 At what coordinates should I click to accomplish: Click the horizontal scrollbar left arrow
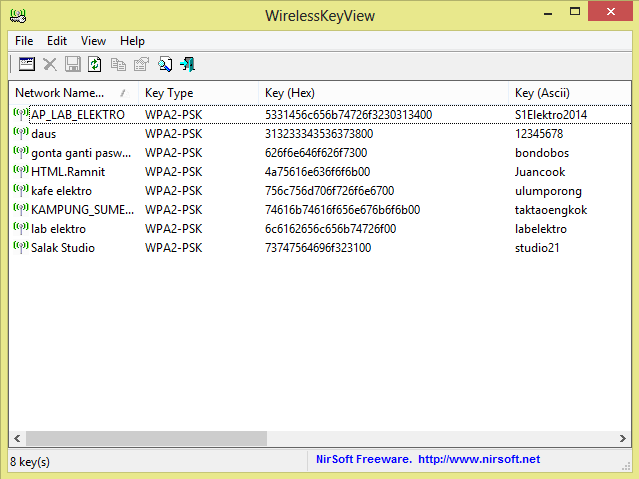17,439
